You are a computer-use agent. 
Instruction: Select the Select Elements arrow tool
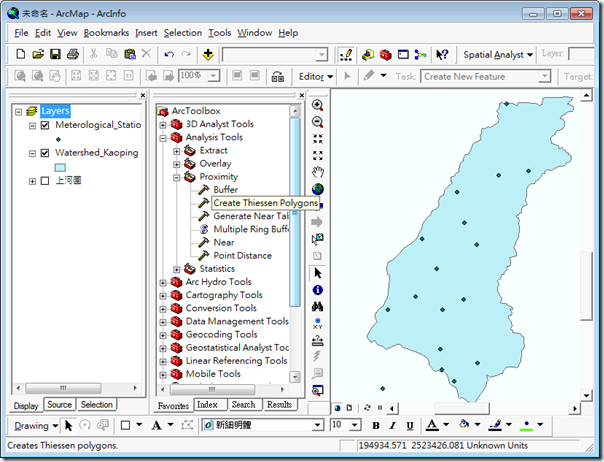click(x=317, y=273)
